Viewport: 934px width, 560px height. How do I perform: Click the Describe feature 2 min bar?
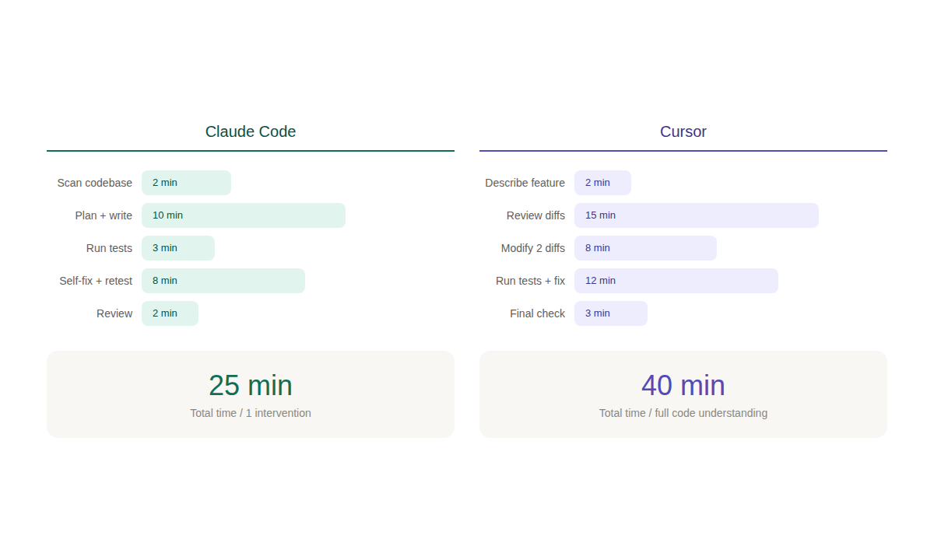point(602,183)
